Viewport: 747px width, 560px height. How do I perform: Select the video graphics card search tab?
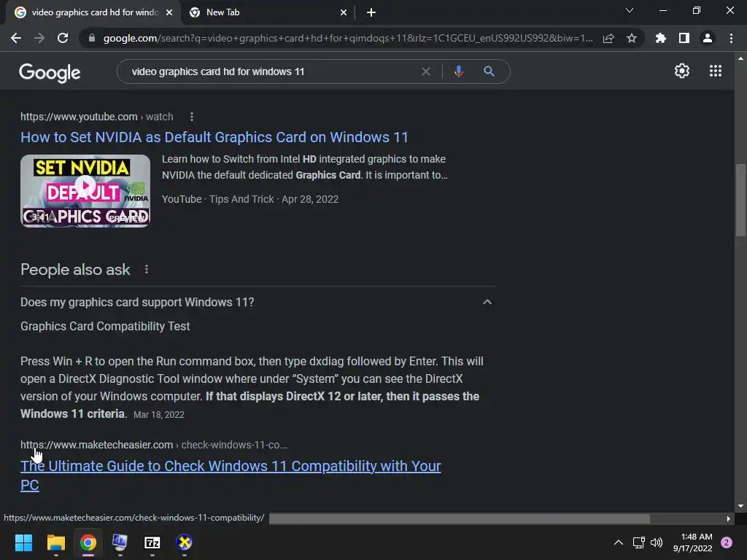tap(90, 12)
